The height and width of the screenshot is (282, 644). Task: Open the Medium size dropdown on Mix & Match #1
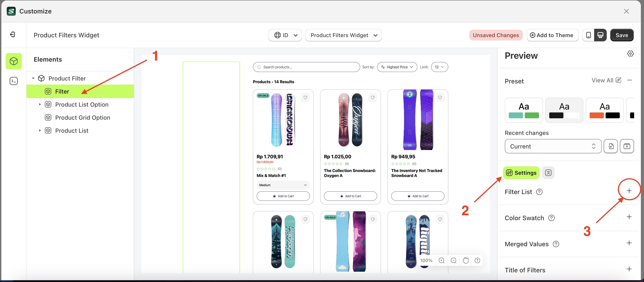[283, 185]
